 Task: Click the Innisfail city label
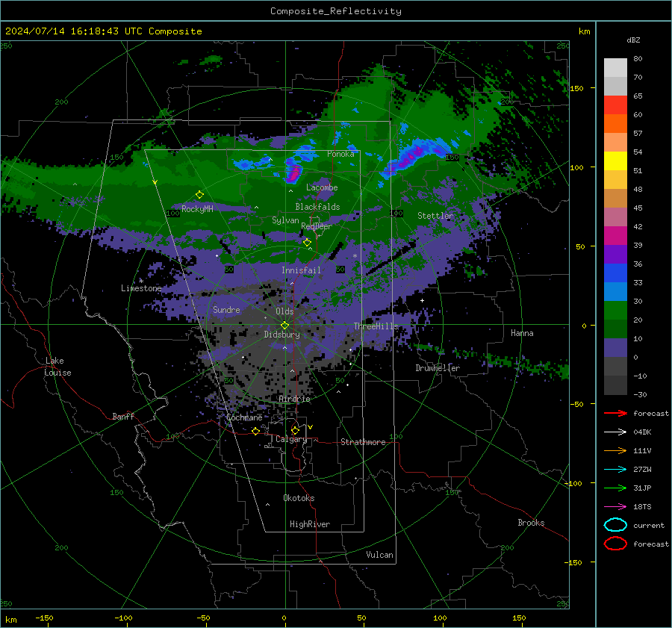pyautogui.click(x=301, y=270)
